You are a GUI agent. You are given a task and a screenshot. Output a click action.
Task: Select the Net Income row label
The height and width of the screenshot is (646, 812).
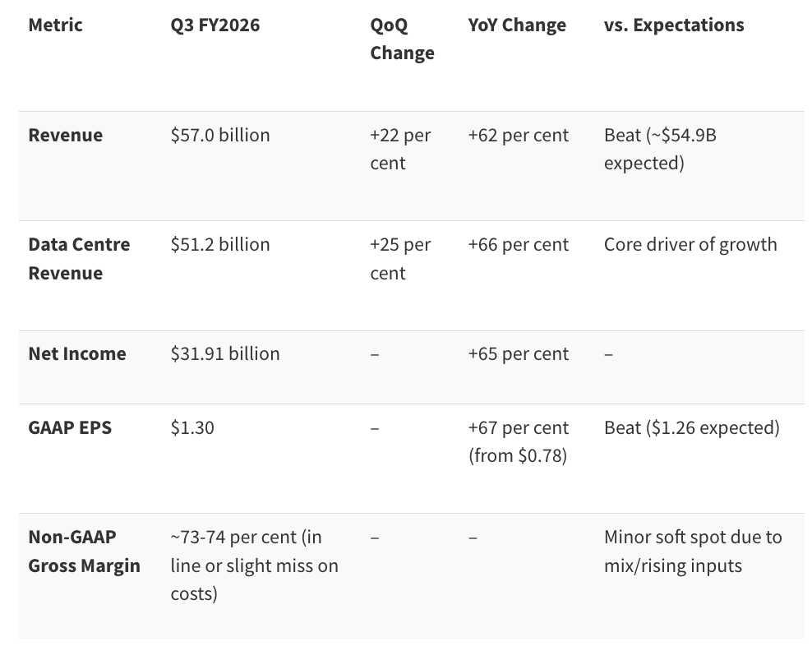[77, 353]
